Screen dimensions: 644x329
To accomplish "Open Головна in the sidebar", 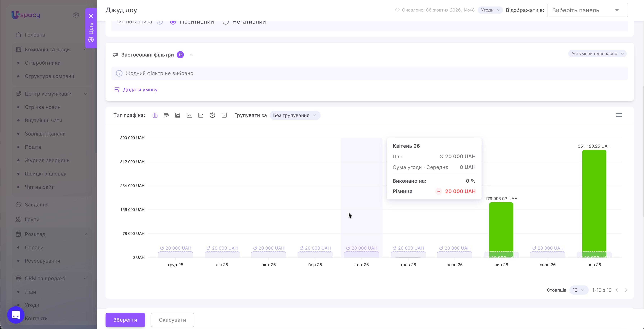I will pyautogui.click(x=35, y=35).
